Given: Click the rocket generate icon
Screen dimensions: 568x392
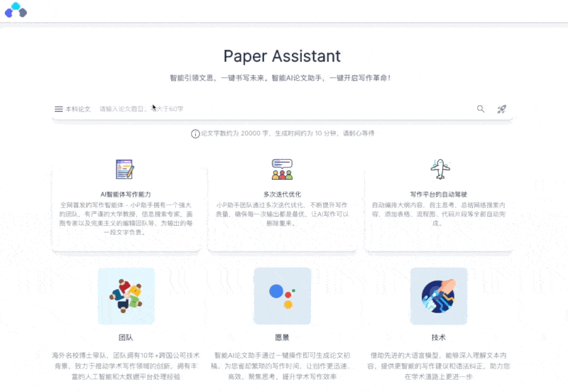Looking at the screenshot, I should (x=502, y=109).
